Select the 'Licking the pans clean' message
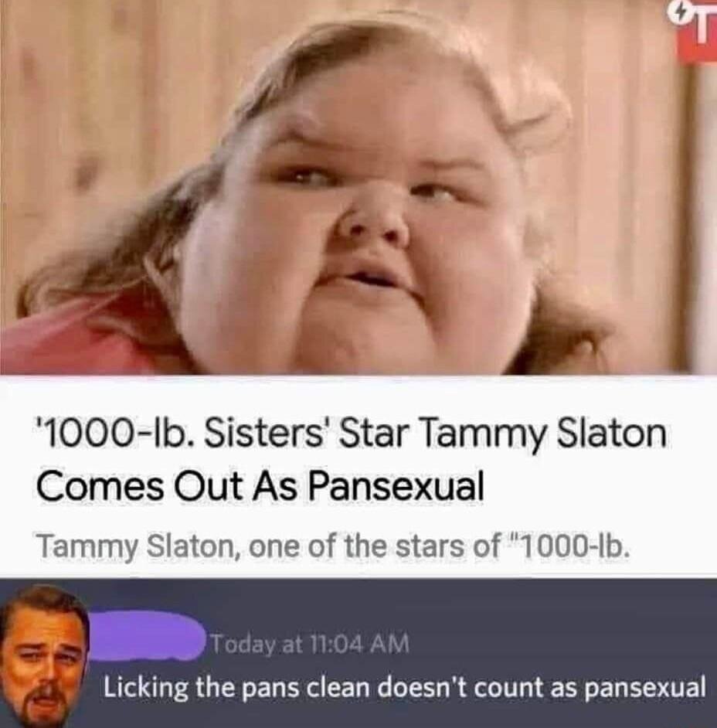The height and width of the screenshot is (728, 717). point(404,688)
